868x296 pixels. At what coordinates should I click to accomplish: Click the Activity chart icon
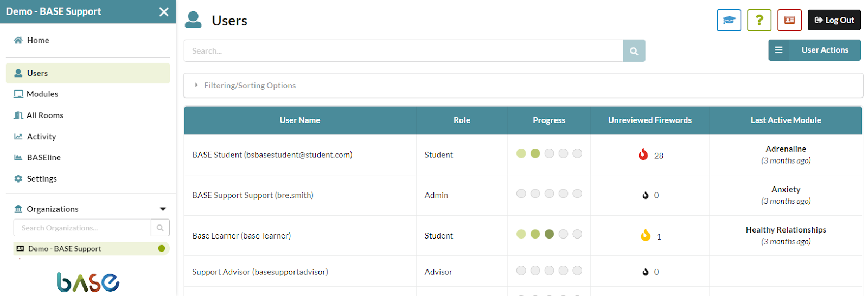18,137
